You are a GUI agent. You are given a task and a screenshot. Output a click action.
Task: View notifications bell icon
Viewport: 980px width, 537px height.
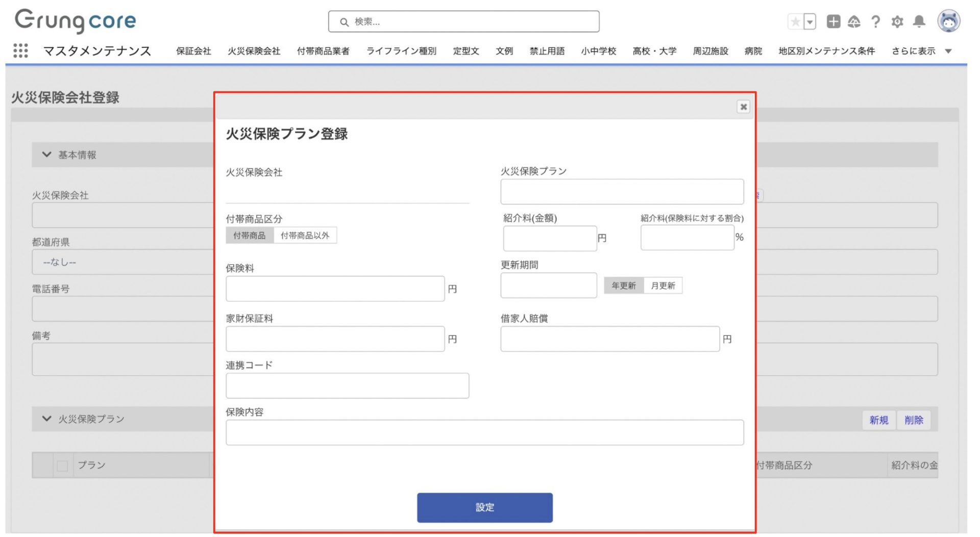(919, 21)
